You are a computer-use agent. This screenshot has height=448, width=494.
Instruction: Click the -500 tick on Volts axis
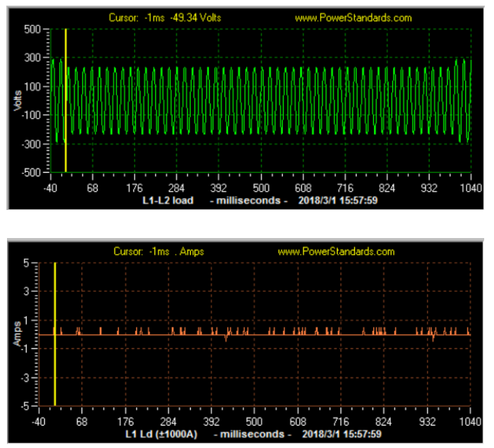tap(32, 172)
